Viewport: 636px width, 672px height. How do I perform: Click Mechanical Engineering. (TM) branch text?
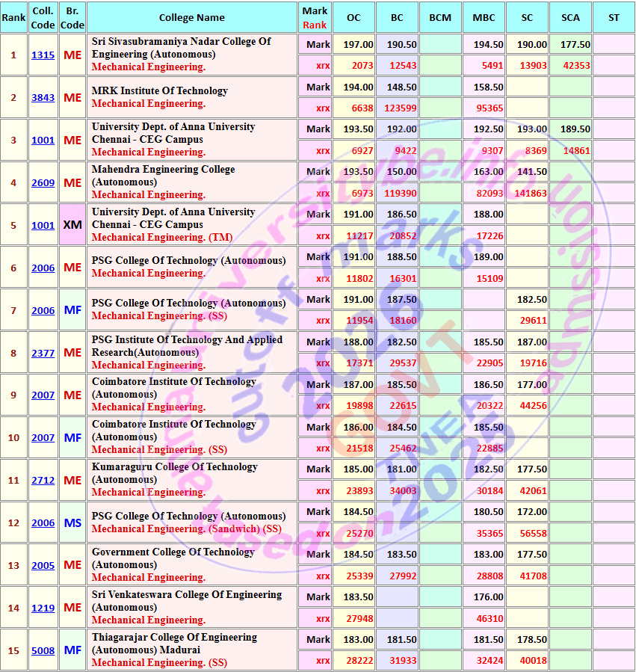pos(162,238)
